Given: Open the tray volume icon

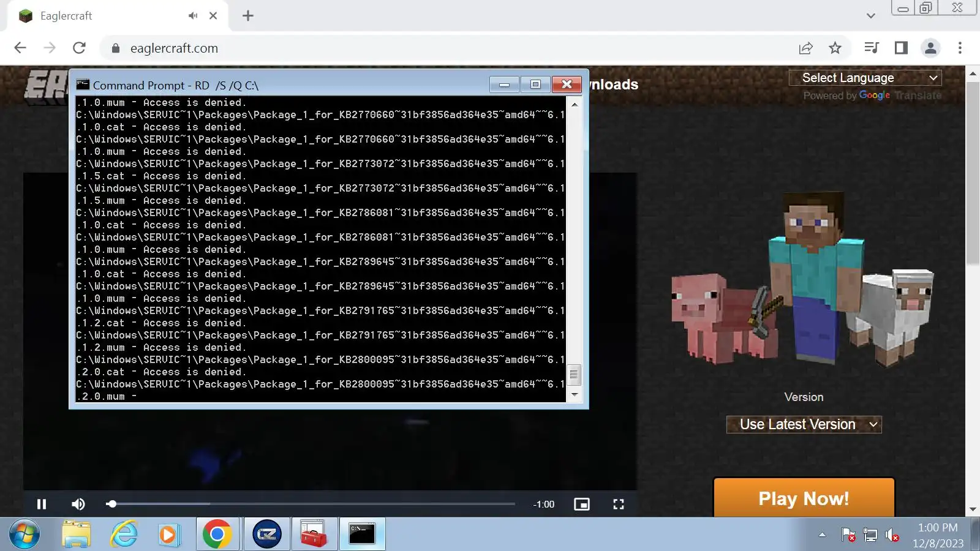Looking at the screenshot, I should pos(892,535).
